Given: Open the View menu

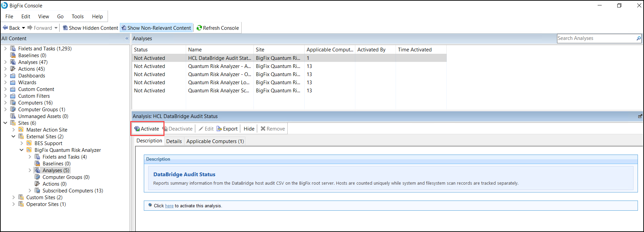Looking at the screenshot, I should (x=43, y=16).
